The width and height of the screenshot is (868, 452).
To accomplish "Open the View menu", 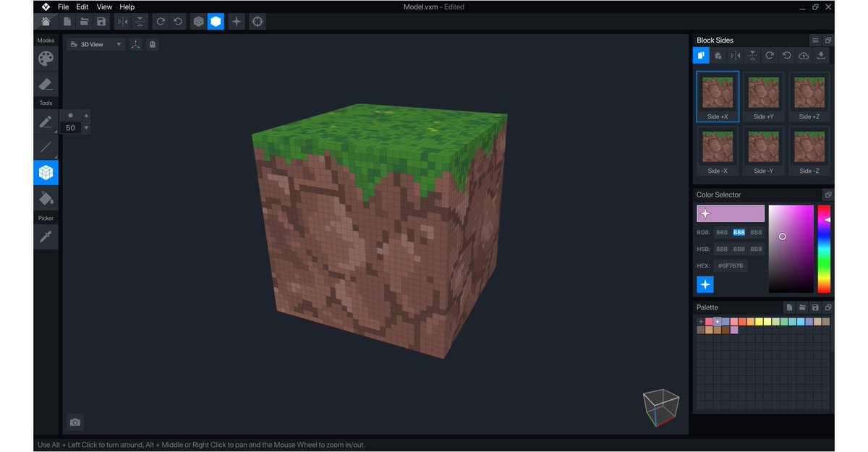I will (104, 7).
